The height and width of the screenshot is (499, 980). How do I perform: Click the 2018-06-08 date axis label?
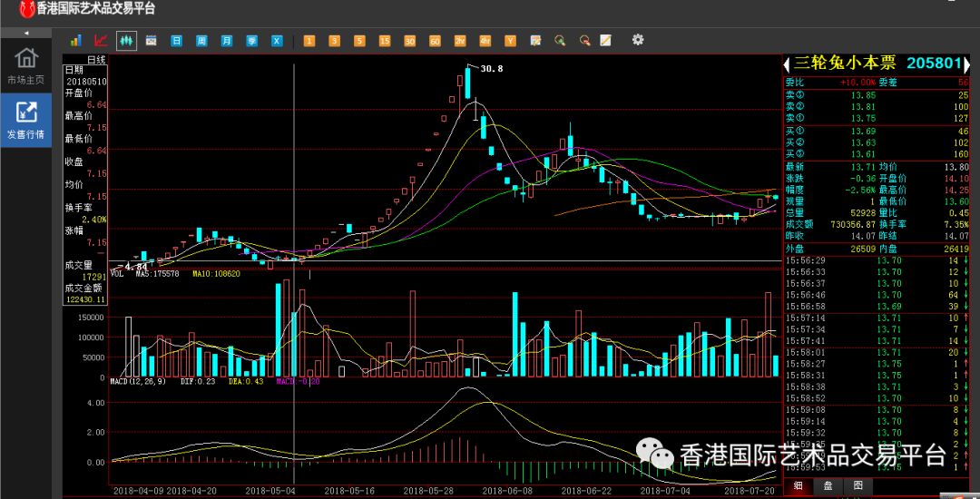tap(507, 492)
